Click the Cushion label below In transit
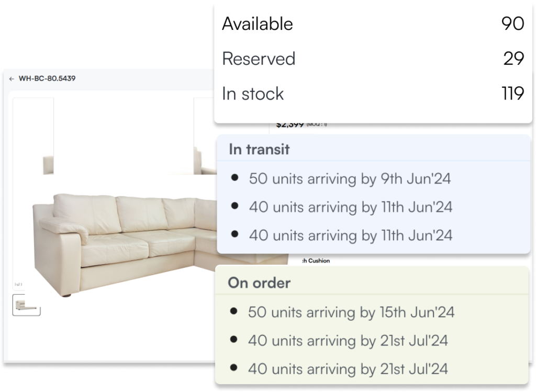This screenshot has height=392, width=536. pyautogui.click(x=316, y=261)
